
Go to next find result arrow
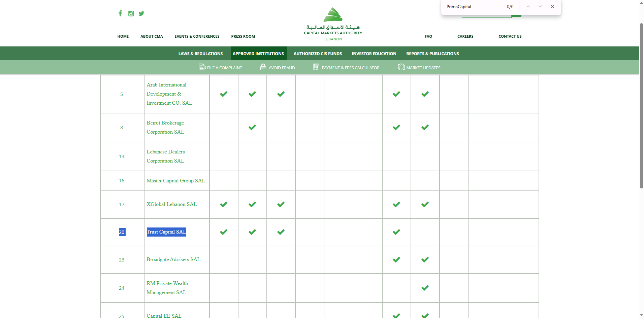click(540, 6)
